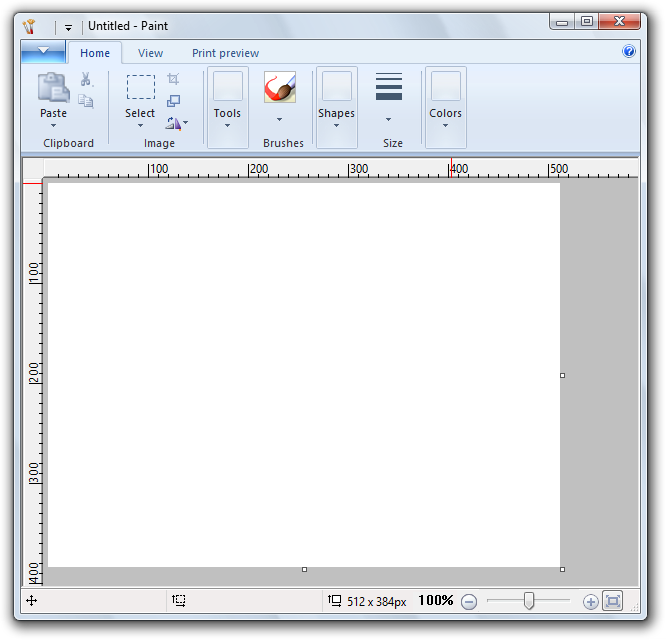Click the Size line thickness icon
This screenshot has height=640, width=666.
(x=389, y=87)
